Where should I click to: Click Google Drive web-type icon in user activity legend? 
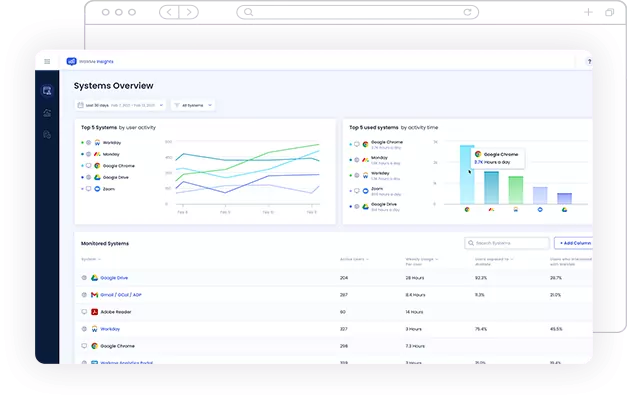pos(89,177)
